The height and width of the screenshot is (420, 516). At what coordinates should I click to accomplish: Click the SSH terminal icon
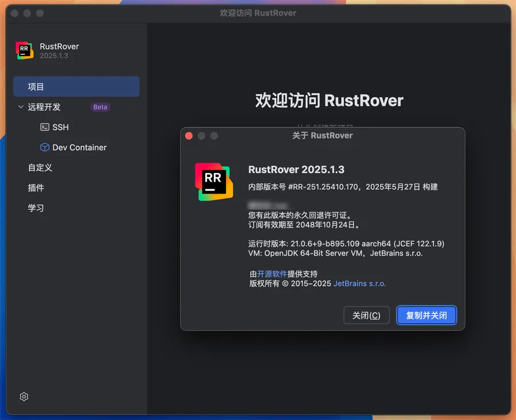tap(45, 127)
